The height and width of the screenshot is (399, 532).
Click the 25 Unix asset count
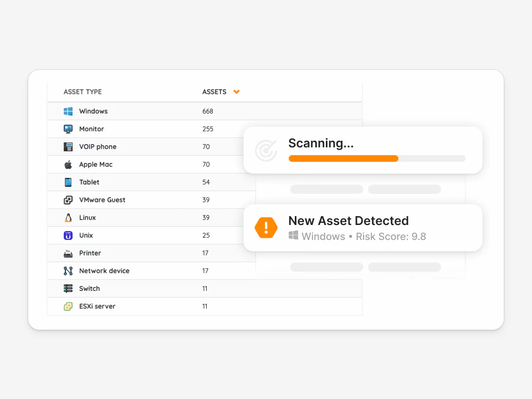[206, 235]
